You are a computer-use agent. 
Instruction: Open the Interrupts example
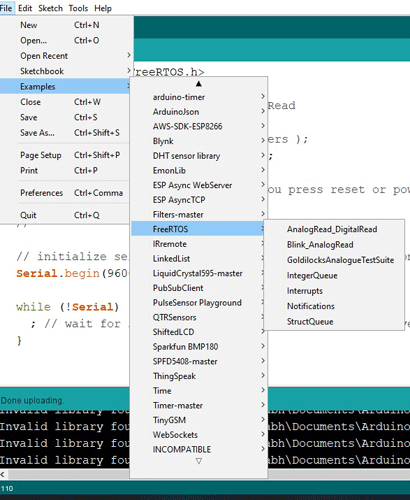[x=334, y=291]
